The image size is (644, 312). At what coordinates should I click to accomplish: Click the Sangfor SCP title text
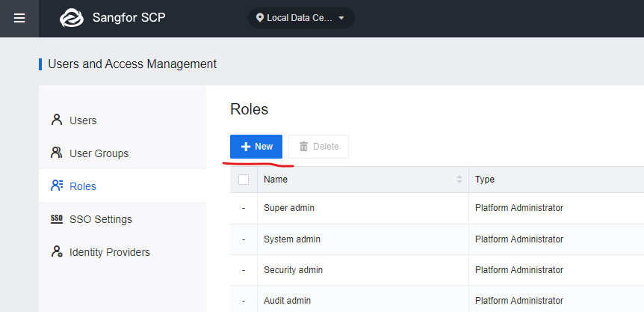click(129, 18)
